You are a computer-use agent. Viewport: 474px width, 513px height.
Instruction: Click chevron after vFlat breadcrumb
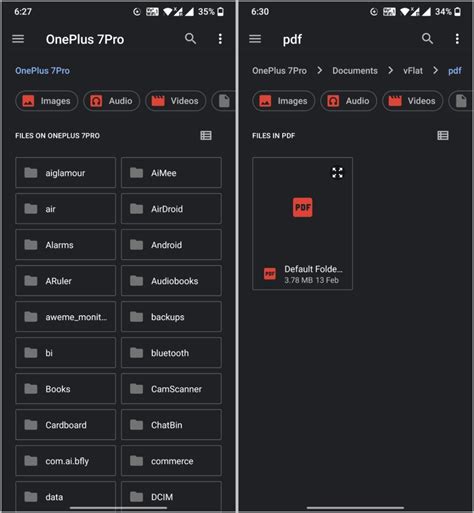[435, 70]
